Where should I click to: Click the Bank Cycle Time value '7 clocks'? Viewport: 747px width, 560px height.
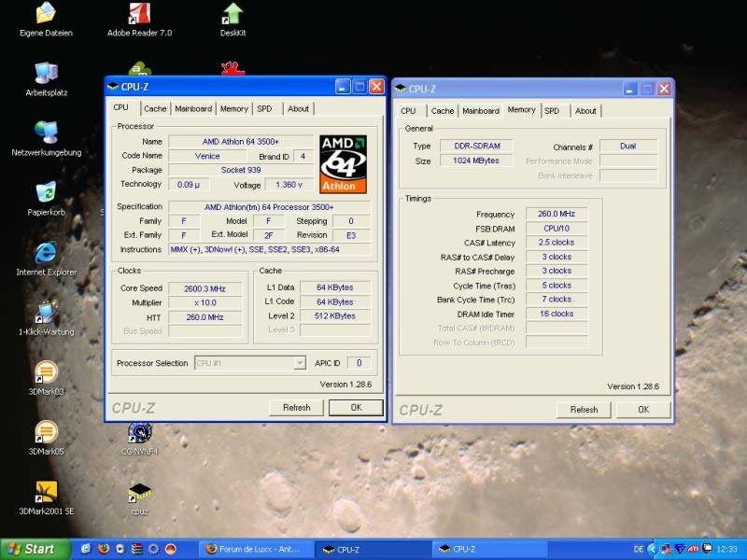click(556, 300)
